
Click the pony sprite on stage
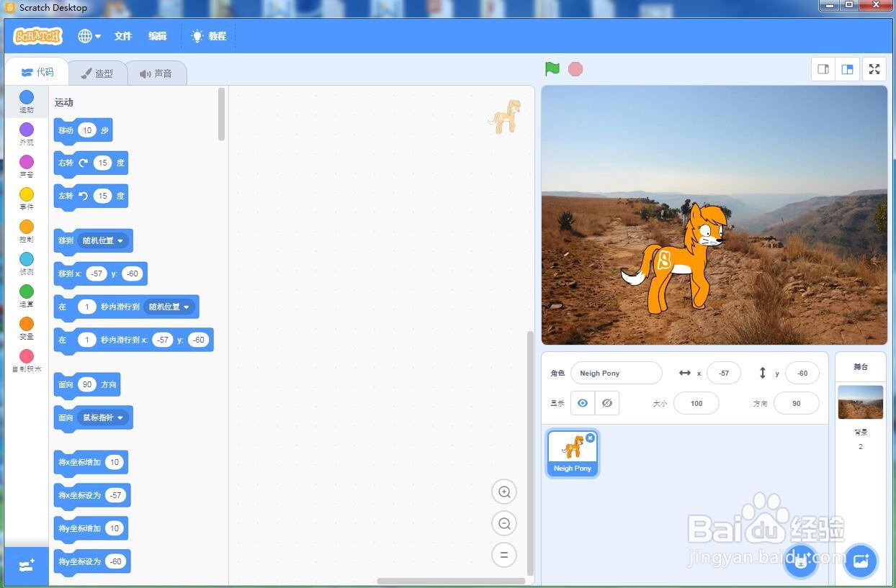(x=676, y=259)
